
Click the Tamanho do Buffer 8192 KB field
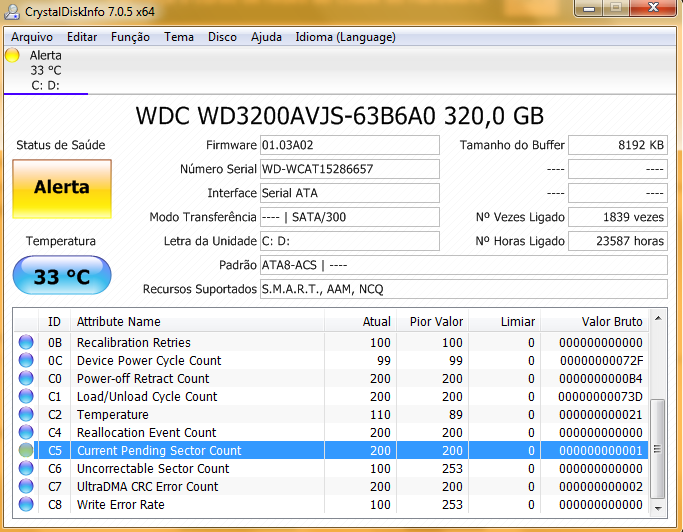pyautogui.click(x=618, y=145)
